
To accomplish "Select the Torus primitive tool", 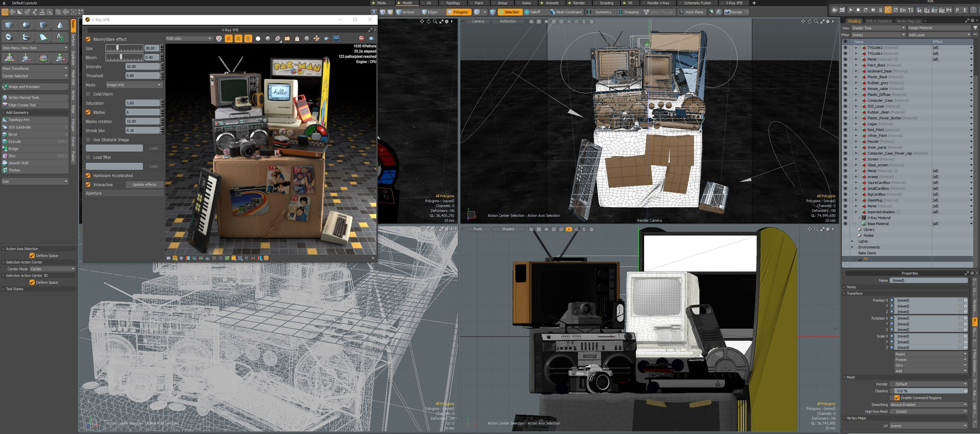I will (x=9, y=37).
